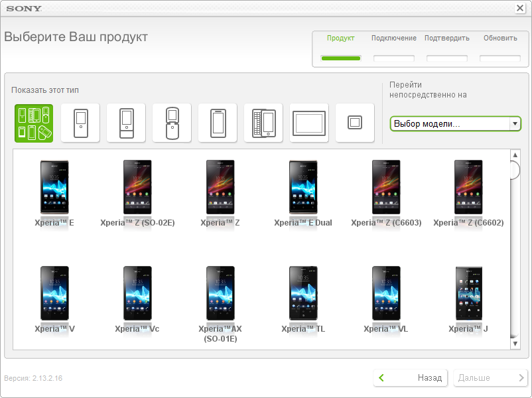The width and height of the screenshot is (532, 398).
Task: Filter by flip phone type
Action: 172,123
